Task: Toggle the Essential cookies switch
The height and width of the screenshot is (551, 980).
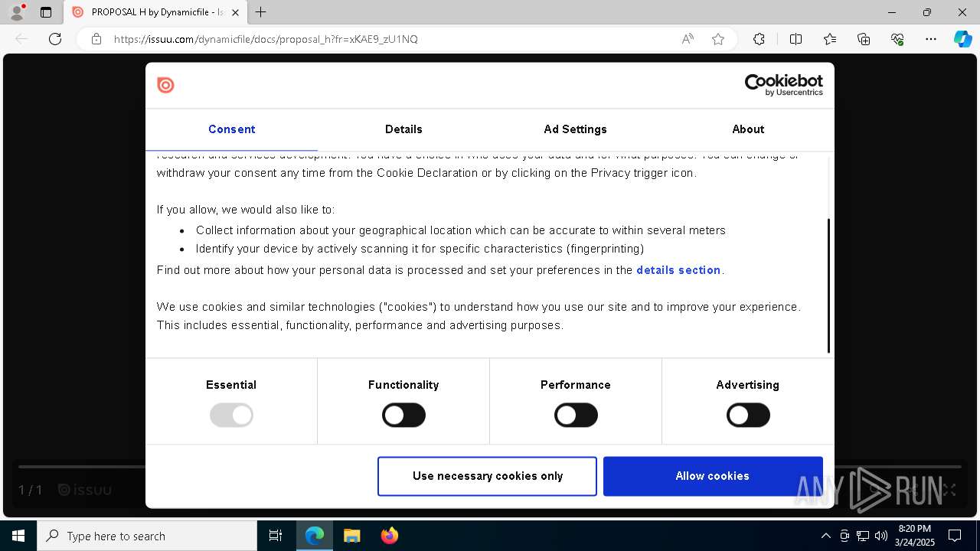Action: point(231,416)
